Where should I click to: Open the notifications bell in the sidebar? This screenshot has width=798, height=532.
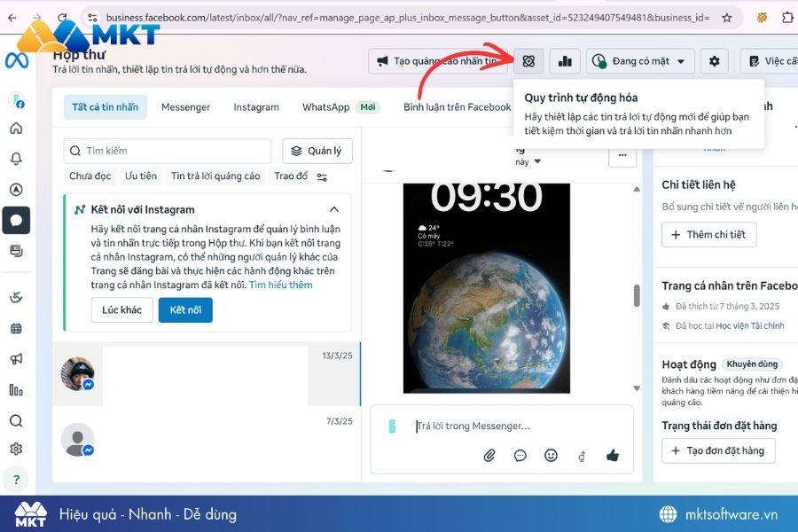[x=16, y=158]
